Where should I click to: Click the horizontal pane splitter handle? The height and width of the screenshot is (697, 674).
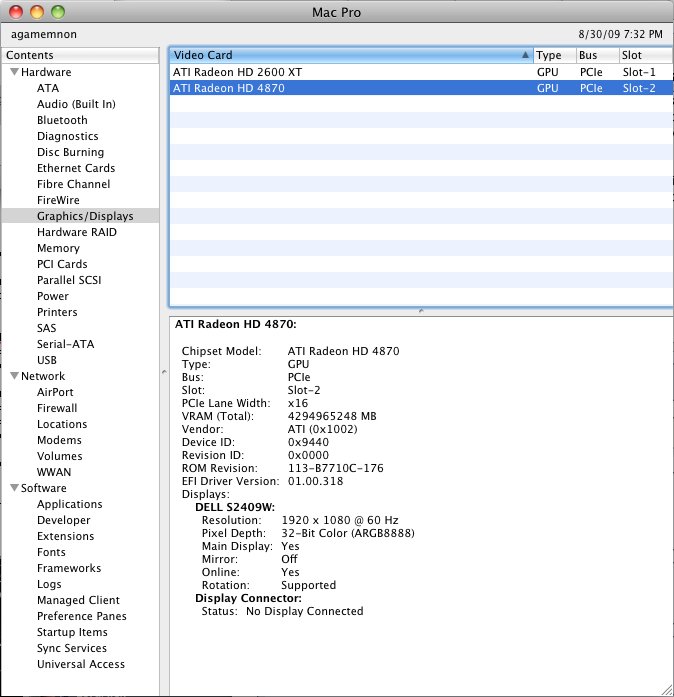[x=421, y=311]
